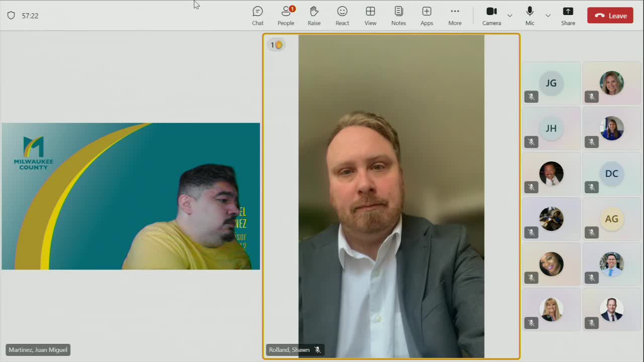Viewport: 644px width, 362px height.
Task: Expand the mic options arrow
Action: pos(548,16)
